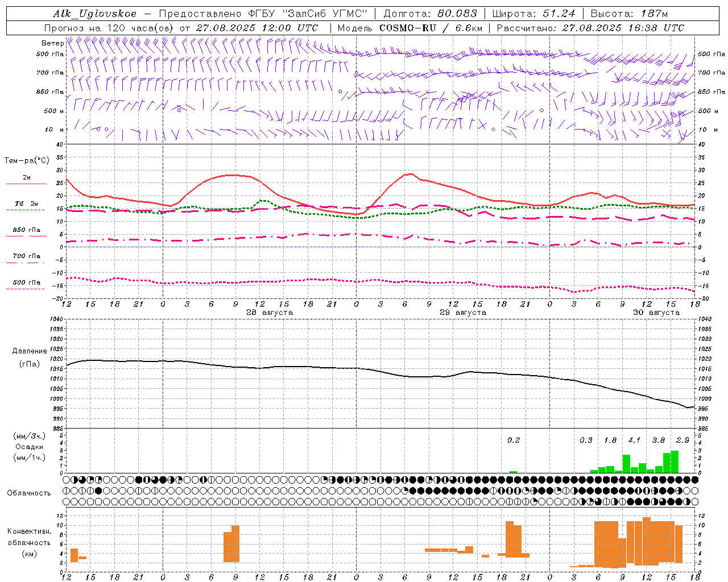
Task: Click the 29 августа date label
Action: coord(463,313)
